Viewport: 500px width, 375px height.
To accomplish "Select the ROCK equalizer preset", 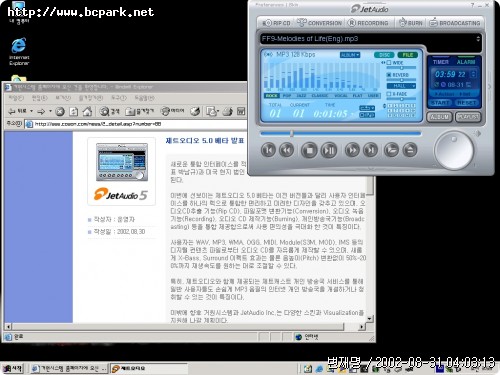I will (272, 96).
